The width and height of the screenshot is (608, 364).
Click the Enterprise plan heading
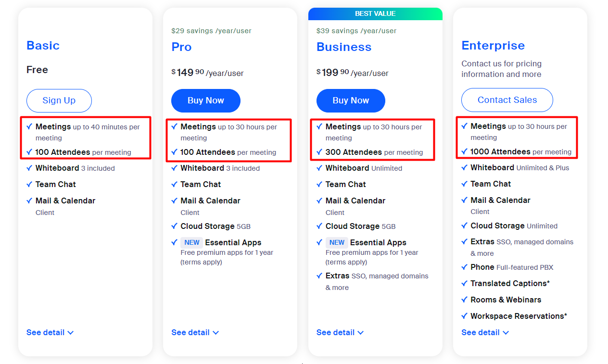click(x=493, y=46)
